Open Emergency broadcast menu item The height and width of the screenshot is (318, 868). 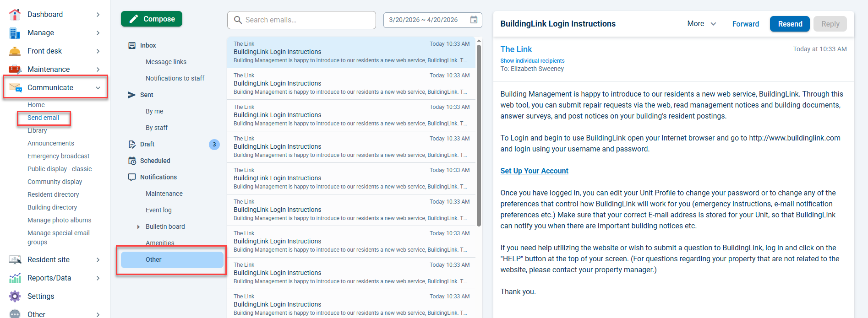tap(59, 156)
